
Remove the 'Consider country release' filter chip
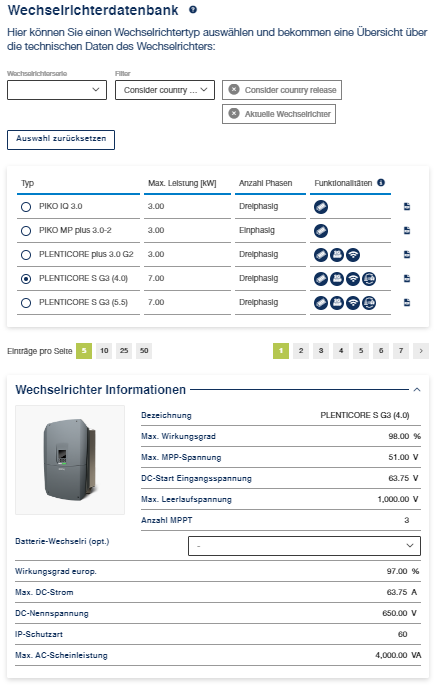(234, 89)
